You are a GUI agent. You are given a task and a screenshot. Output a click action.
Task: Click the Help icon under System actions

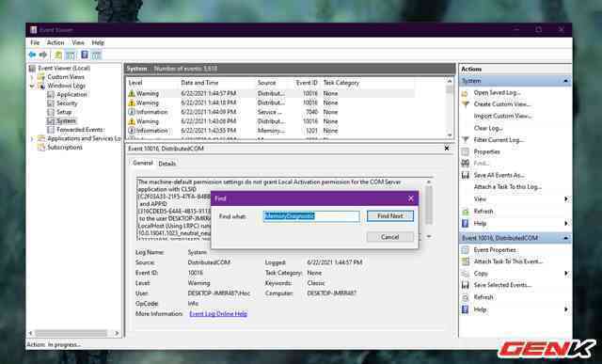tap(465, 223)
